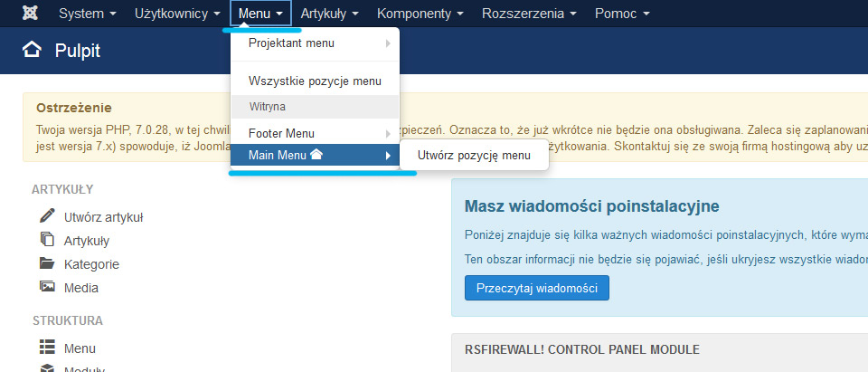This screenshot has height=372, width=868.
Task: Click the STRUKTURA sidebar heading
Action: coord(68,321)
